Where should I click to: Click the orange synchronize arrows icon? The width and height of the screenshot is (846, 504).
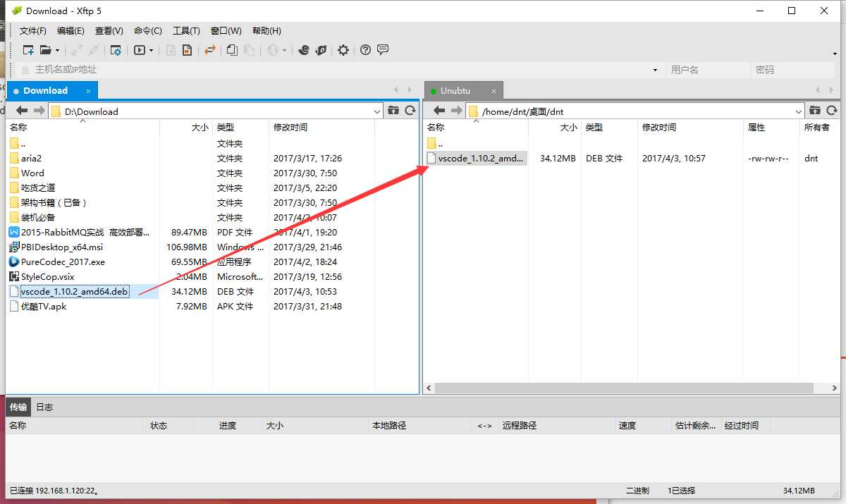209,50
